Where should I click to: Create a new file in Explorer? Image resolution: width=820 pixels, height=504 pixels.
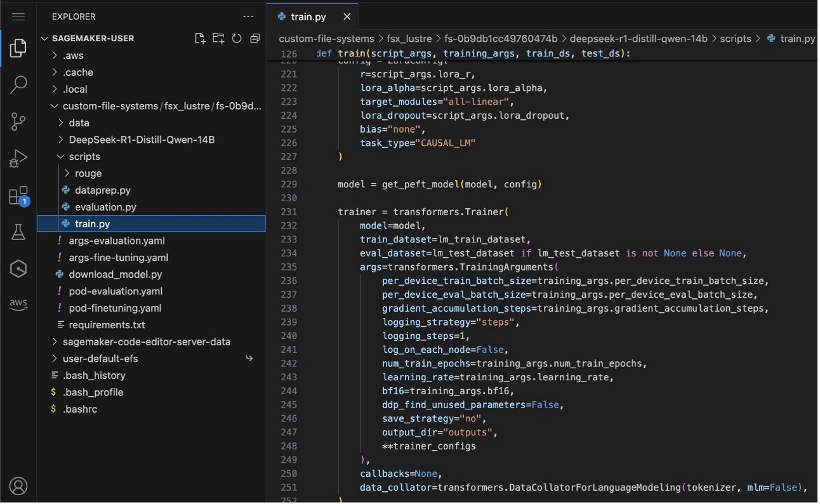200,38
